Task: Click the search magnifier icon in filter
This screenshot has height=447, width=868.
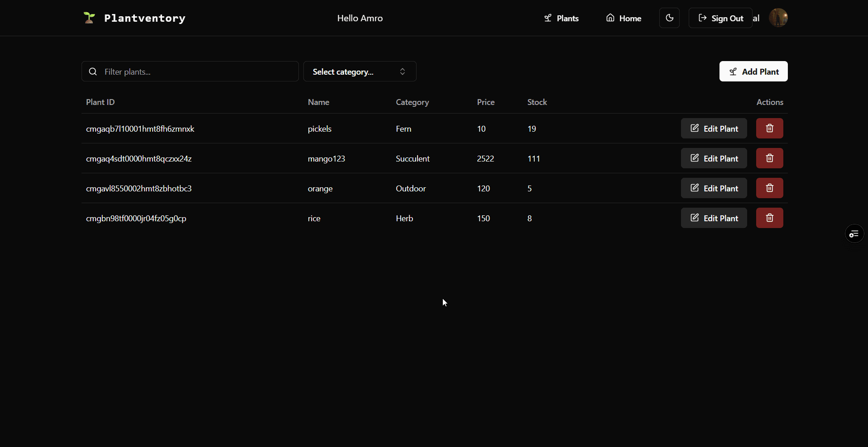Action: (93, 72)
